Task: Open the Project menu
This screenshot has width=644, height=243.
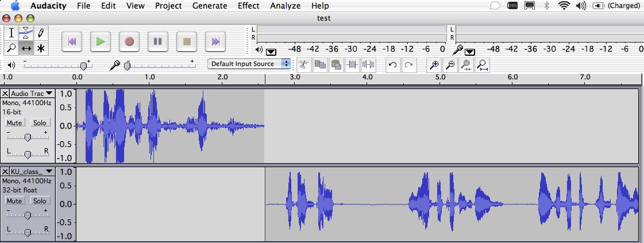Action: click(168, 6)
